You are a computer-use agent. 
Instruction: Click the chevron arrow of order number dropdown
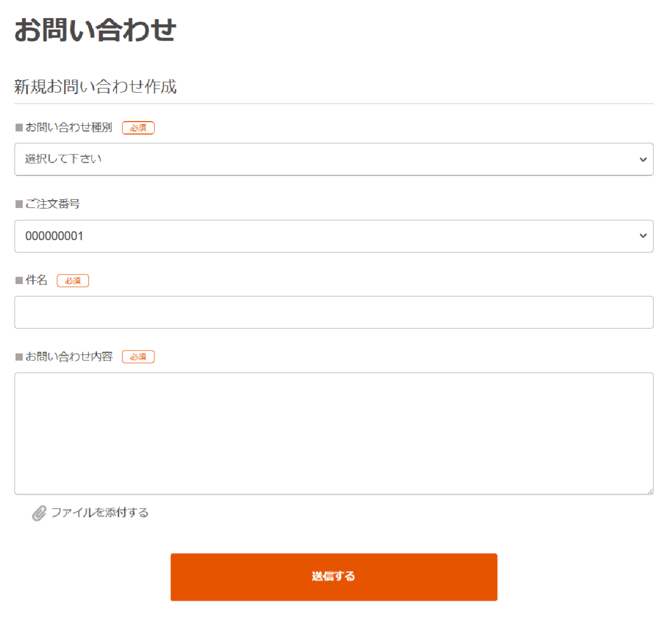643,236
